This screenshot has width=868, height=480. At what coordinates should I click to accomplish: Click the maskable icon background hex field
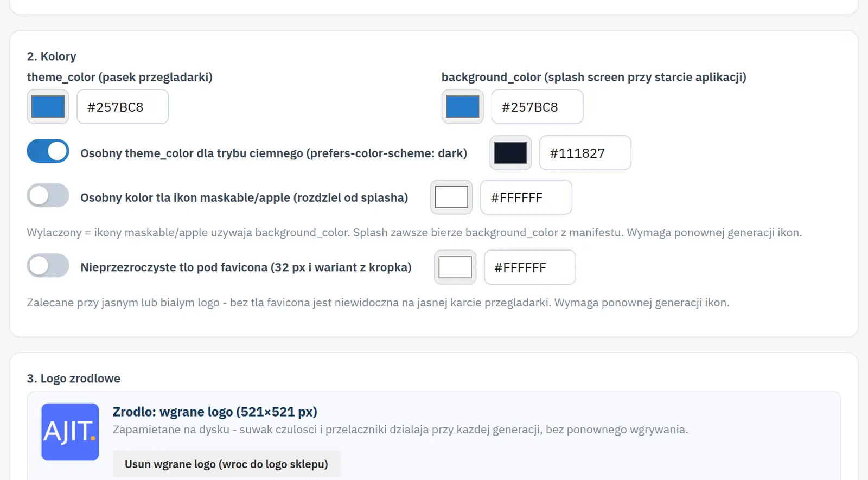[526, 197]
